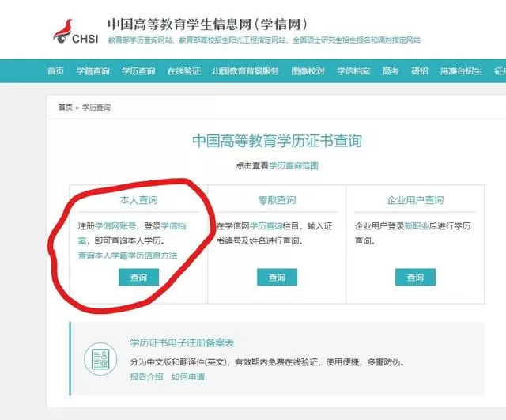This screenshot has width=506, height=420.
Task: Click the 零散查询 heading
Action: click(277, 200)
